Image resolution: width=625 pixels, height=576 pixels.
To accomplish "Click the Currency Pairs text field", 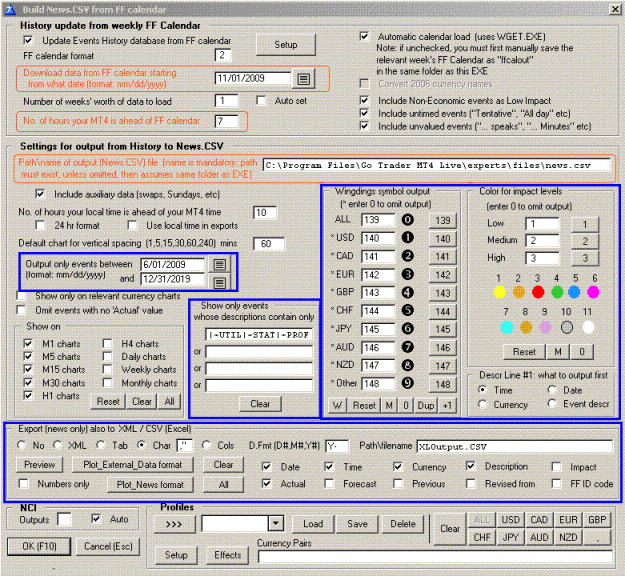I will pos(435,556).
